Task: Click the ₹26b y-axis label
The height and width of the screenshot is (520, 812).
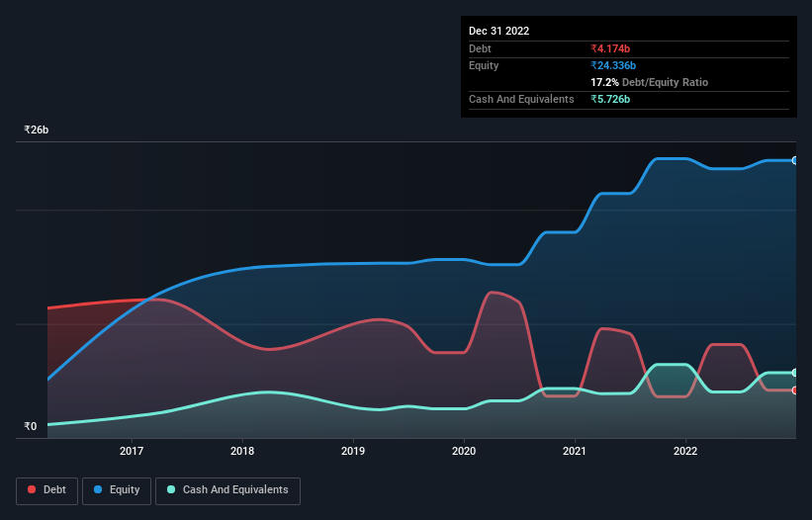Action: click(37, 130)
